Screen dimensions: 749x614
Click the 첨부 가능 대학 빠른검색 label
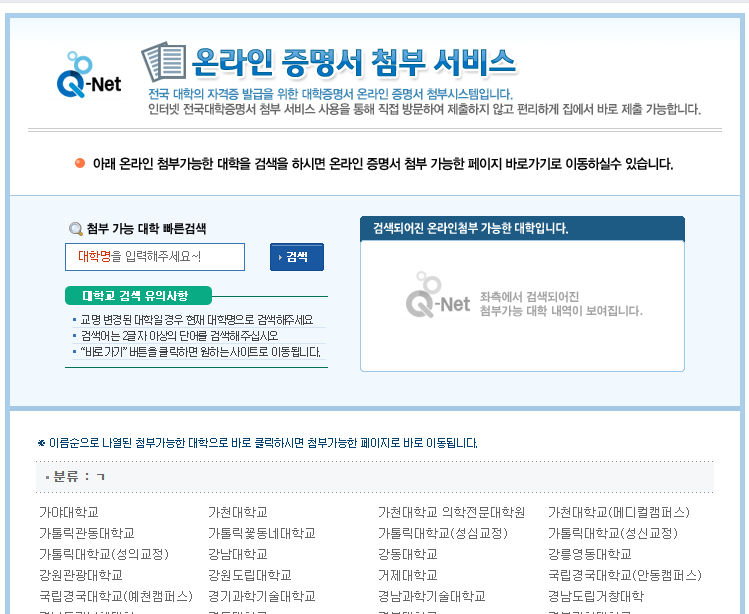tap(146, 228)
